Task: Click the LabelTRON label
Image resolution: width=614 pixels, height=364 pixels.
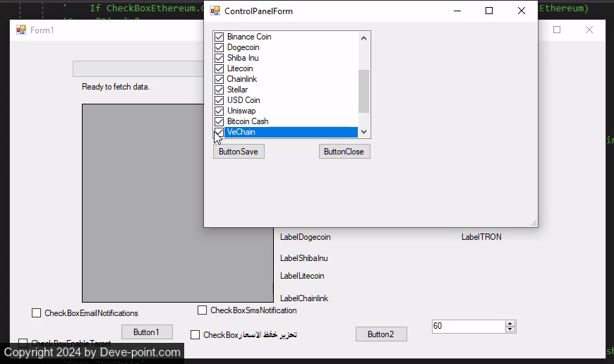Action: (481, 237)
